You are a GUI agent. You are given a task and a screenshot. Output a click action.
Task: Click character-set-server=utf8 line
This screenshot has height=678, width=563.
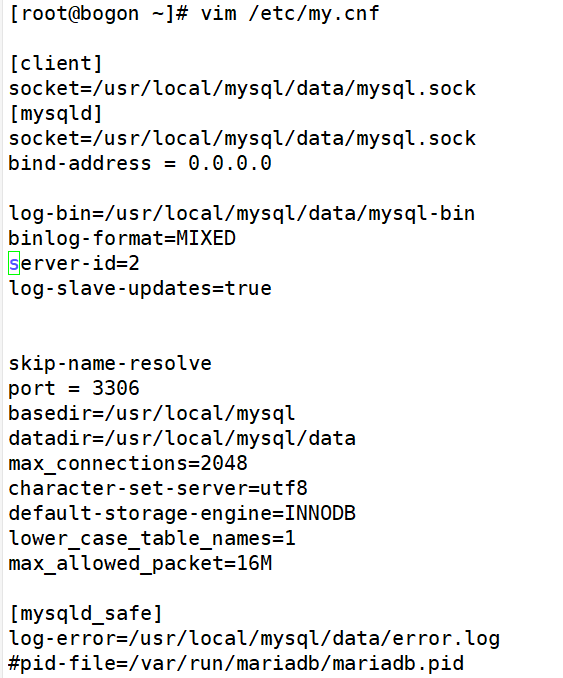tap(158, 489)
